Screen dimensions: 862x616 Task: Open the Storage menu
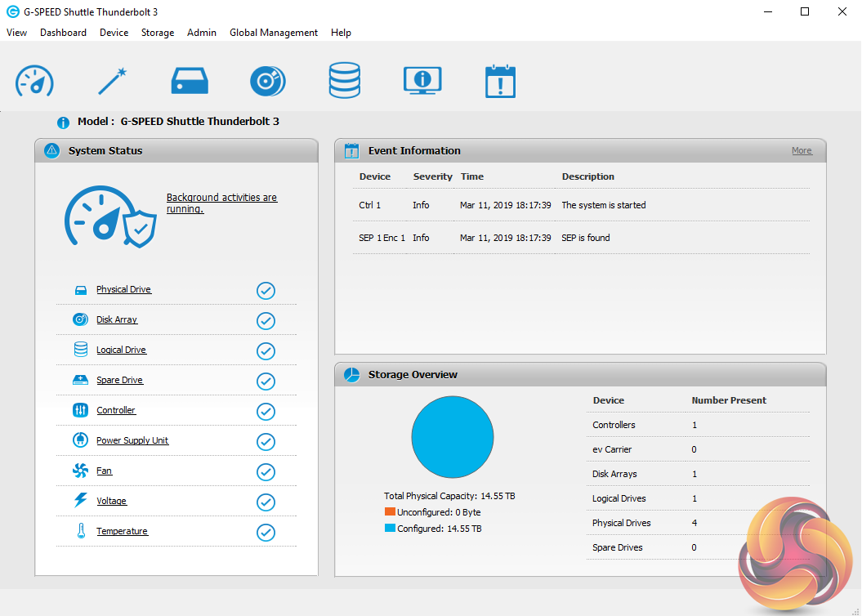[x=158, y=33]
